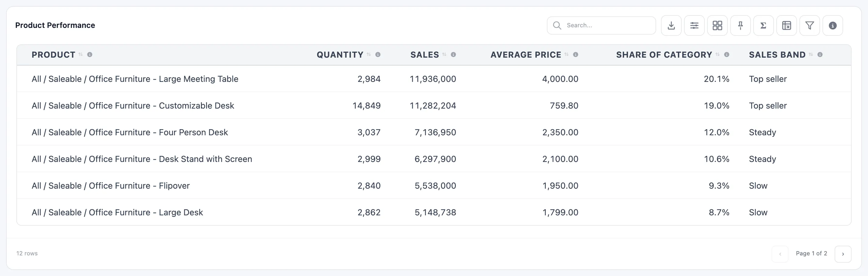Click the Slow band in Flipover row
The image size is (868, 276).
pyautogui.click(x=758, y=185)
